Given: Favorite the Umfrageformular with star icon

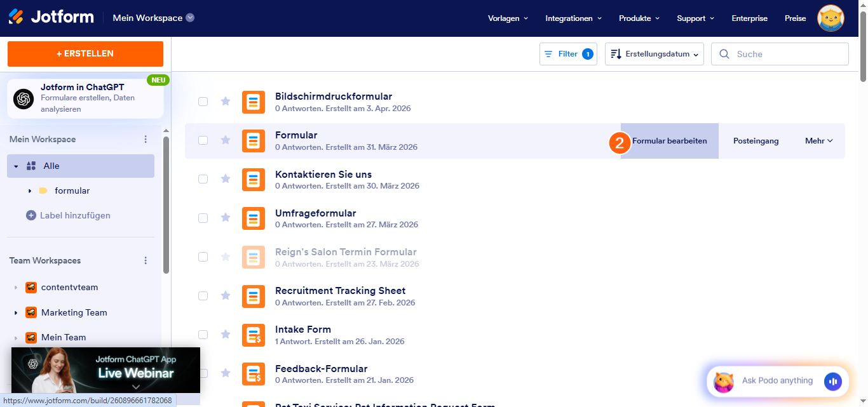Looking at the screenshot, I should [226, 218].
